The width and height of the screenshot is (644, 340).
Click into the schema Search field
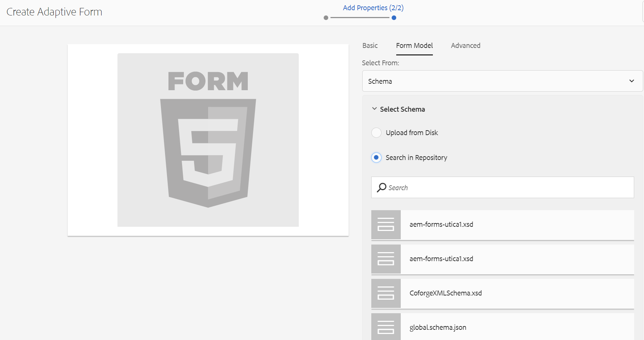click(502, 188)
